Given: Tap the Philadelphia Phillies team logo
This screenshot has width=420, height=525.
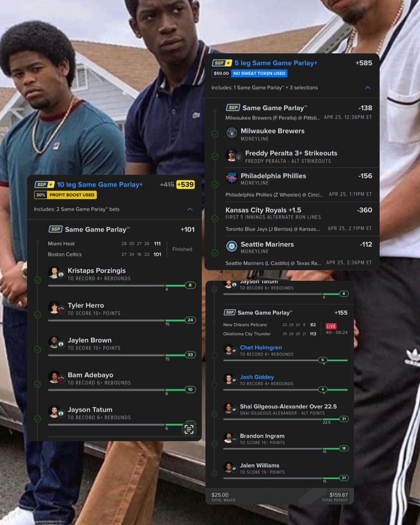Looking at the screenshot, I should [x=232, y=177].
